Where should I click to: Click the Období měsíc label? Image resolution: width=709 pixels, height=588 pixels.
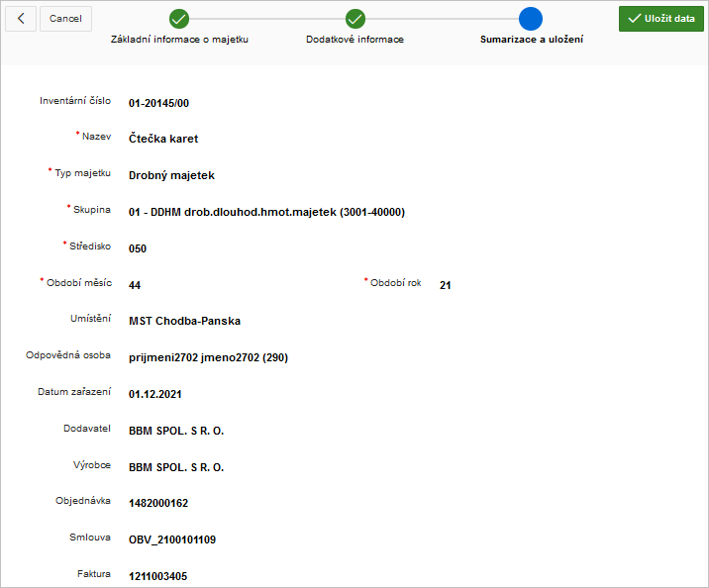click(x=79, y=283)
